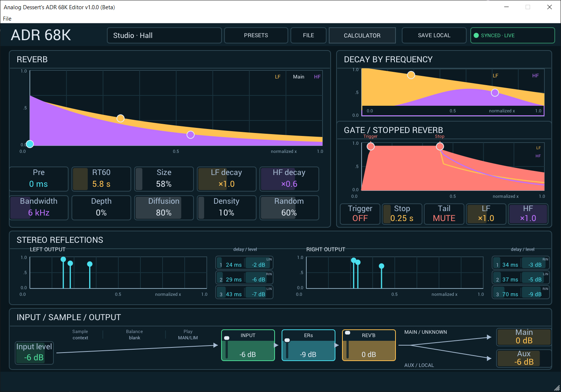Click the FILE button in the header
This screenshot has width=561, height=392.
(309, 35)
